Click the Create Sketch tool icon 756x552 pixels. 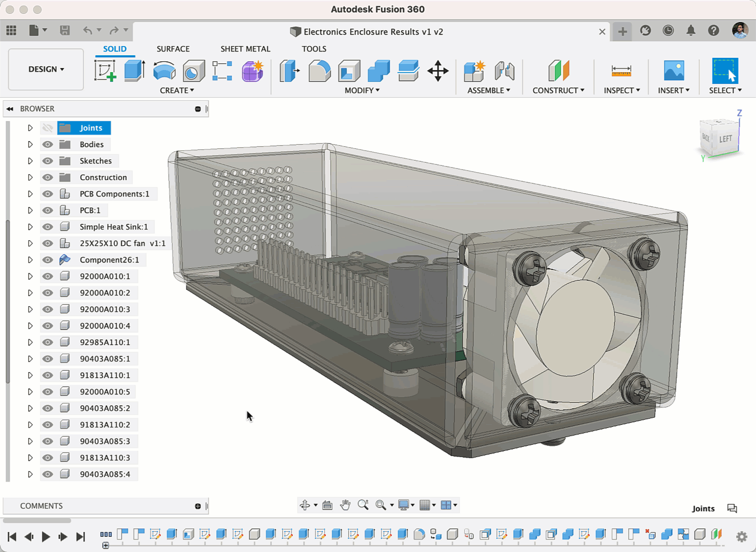tap(105, 71)
